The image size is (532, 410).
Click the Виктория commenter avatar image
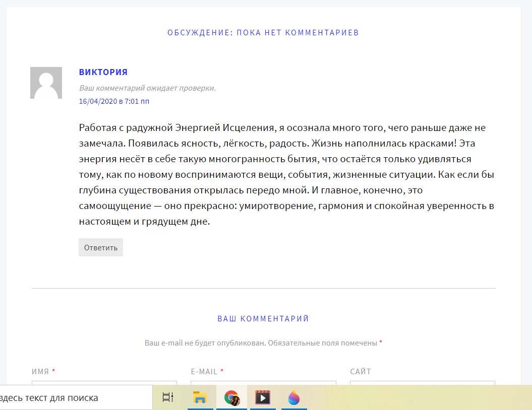point(46,83)
